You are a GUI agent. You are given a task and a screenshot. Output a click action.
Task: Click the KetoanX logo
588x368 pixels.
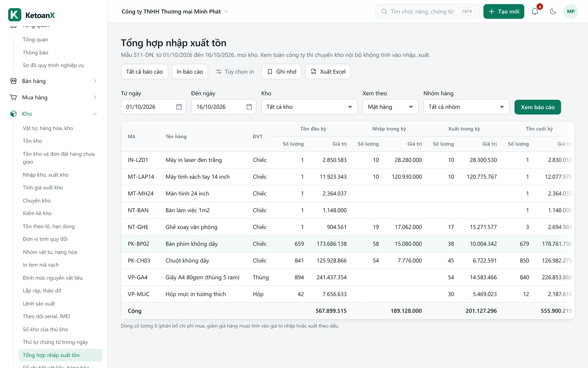click(x=32, y=15)
